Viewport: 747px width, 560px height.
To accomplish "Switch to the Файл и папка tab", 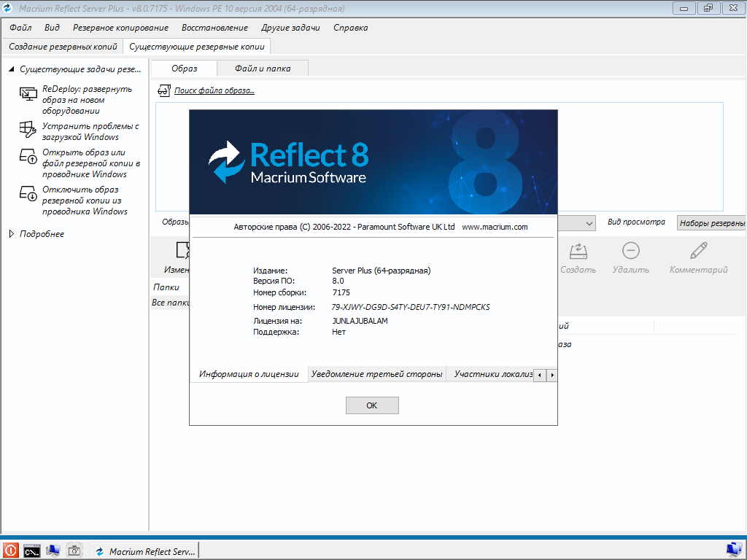I will pyautogui.click(x=263, y=69).
